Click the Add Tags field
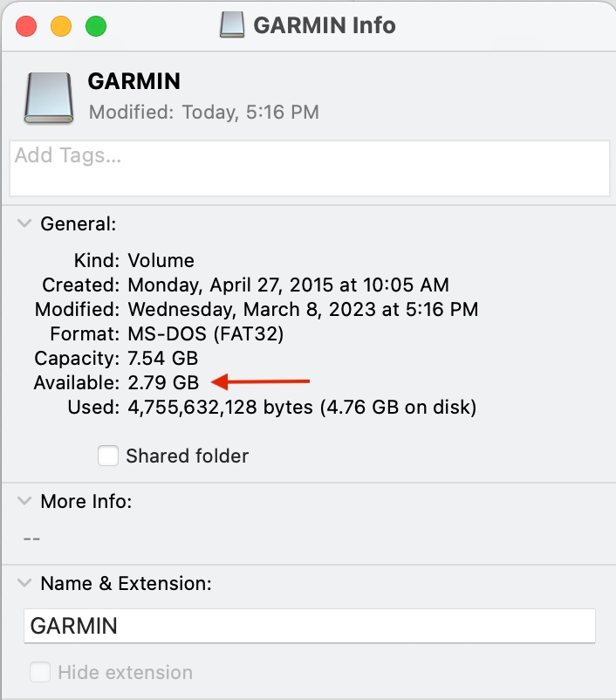 point(310,168)
